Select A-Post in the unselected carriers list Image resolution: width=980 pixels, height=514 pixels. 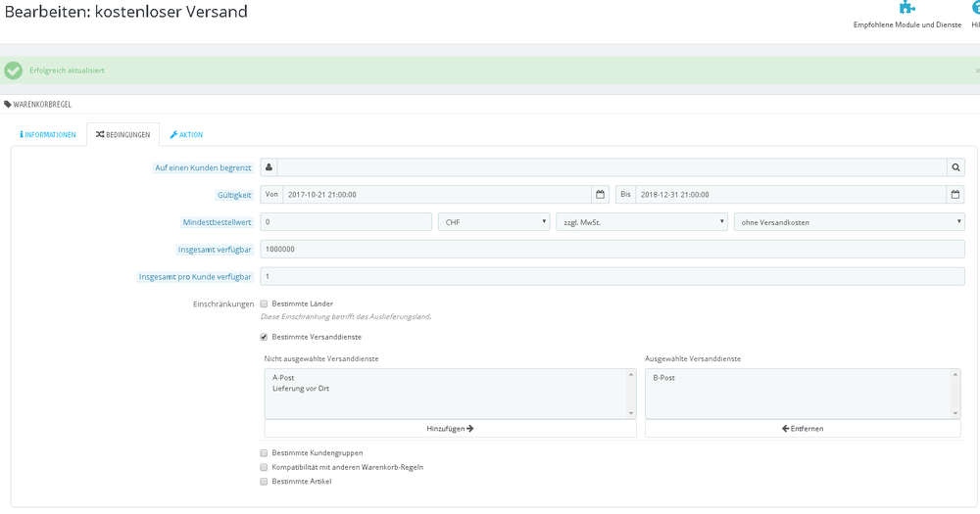(283, 377)
